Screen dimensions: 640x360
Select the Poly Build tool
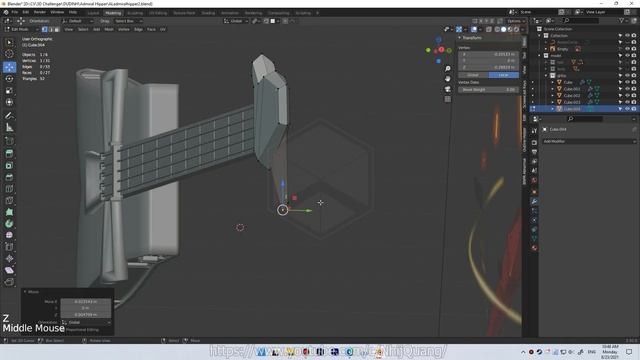tap(9, 212)
